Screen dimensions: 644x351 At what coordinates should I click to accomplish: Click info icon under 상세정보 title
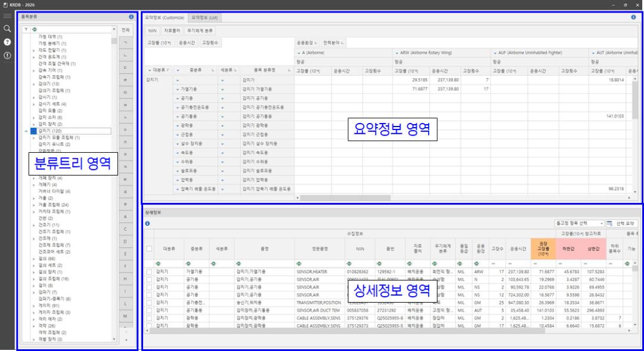tap(147, 223)
